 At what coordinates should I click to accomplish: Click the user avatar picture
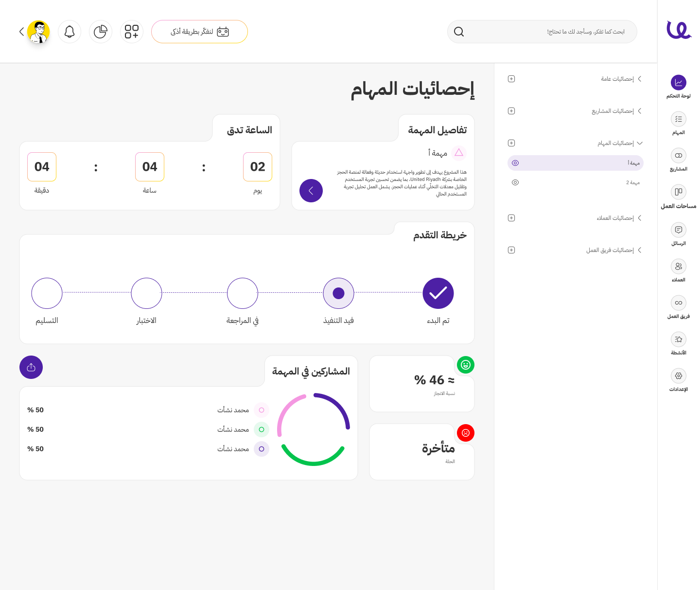coord(38,32)
